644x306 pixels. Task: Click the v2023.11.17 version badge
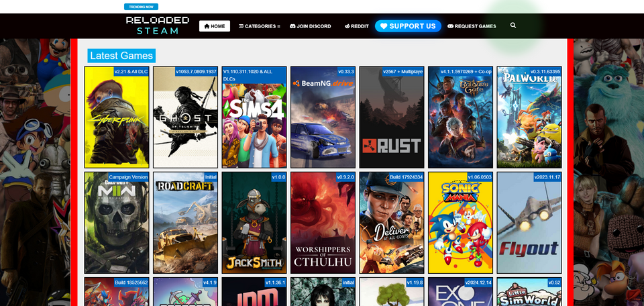547,177
